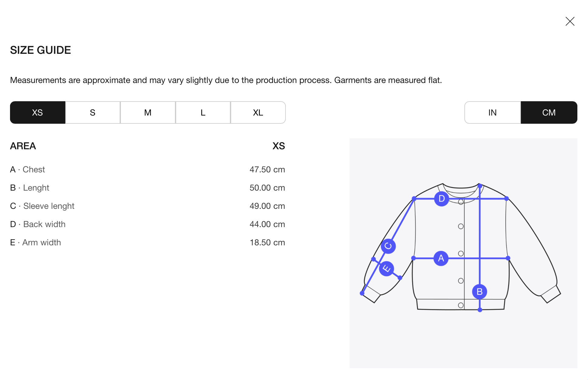
Task: Click the E arm width marker
Action: pos(386,269)
